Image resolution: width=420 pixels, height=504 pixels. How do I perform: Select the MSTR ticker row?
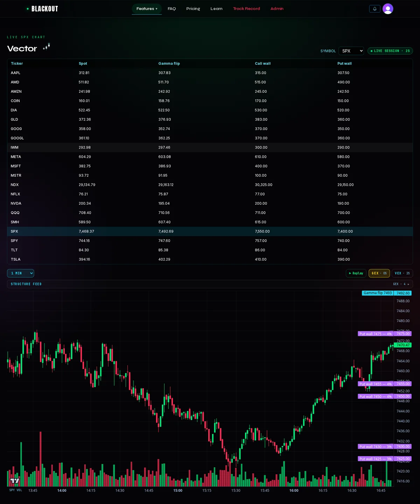[x=210, y=175]
